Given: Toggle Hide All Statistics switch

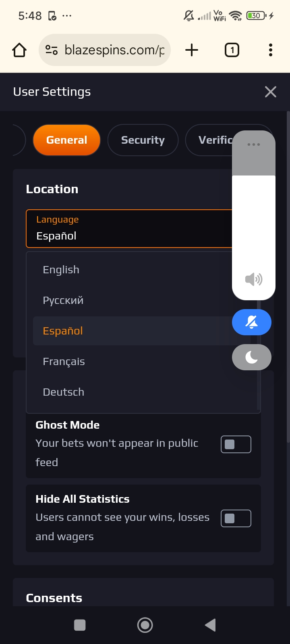Looking at the screenshot, I should pyautogui.click(x=236, y=518).
